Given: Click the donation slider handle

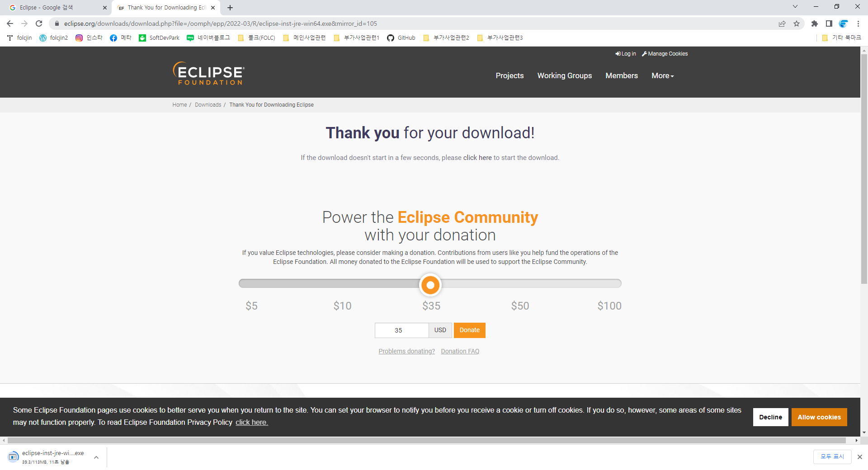Looking at the screenshot, I should [x=430, y=285].
